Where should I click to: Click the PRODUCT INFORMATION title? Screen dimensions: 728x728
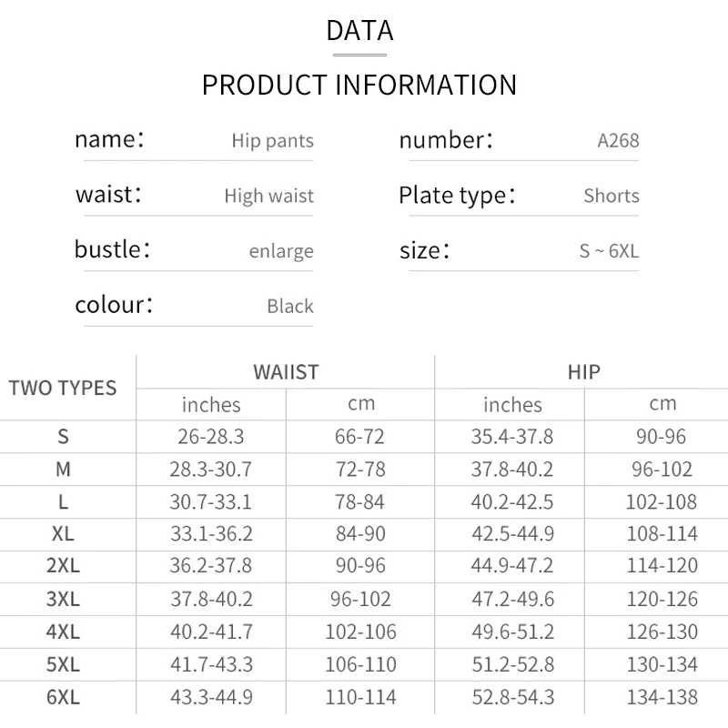click(x=359, y=85)
